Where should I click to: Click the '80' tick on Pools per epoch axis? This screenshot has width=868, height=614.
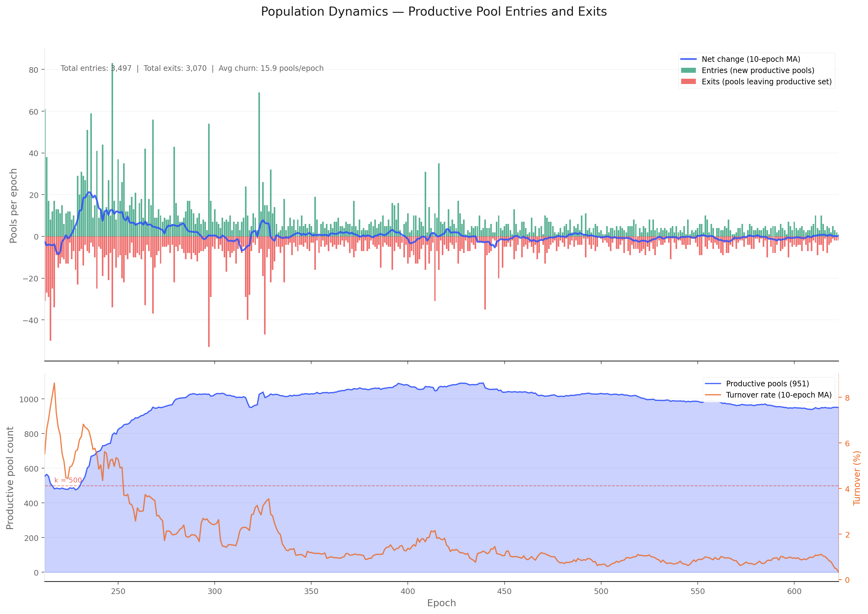click(x=34, y=70)
